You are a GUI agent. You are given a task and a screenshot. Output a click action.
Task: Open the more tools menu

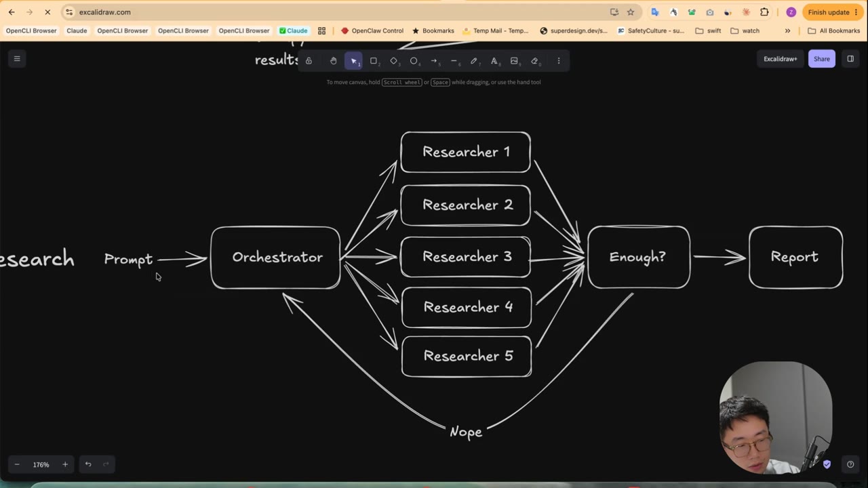click(x=559, y=61)
